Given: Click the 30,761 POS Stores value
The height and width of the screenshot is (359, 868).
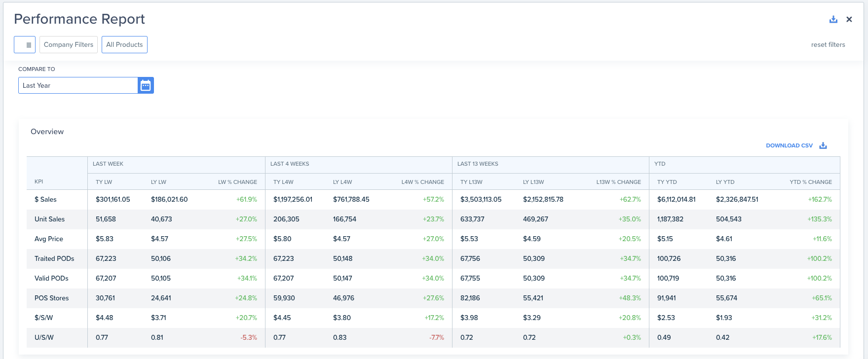Looking at the screenshot, I should coord(106,298).
